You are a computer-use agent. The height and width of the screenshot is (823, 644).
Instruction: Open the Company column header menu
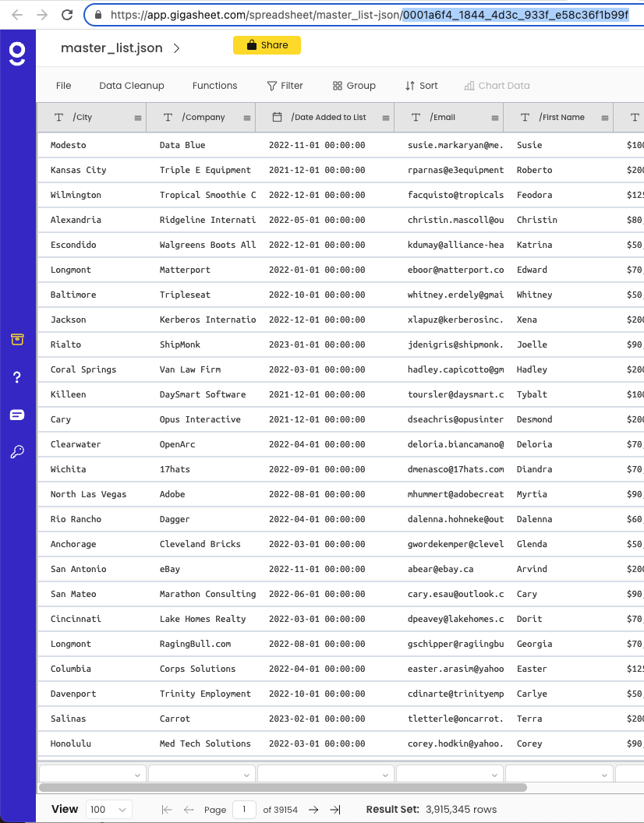[247, 117]
